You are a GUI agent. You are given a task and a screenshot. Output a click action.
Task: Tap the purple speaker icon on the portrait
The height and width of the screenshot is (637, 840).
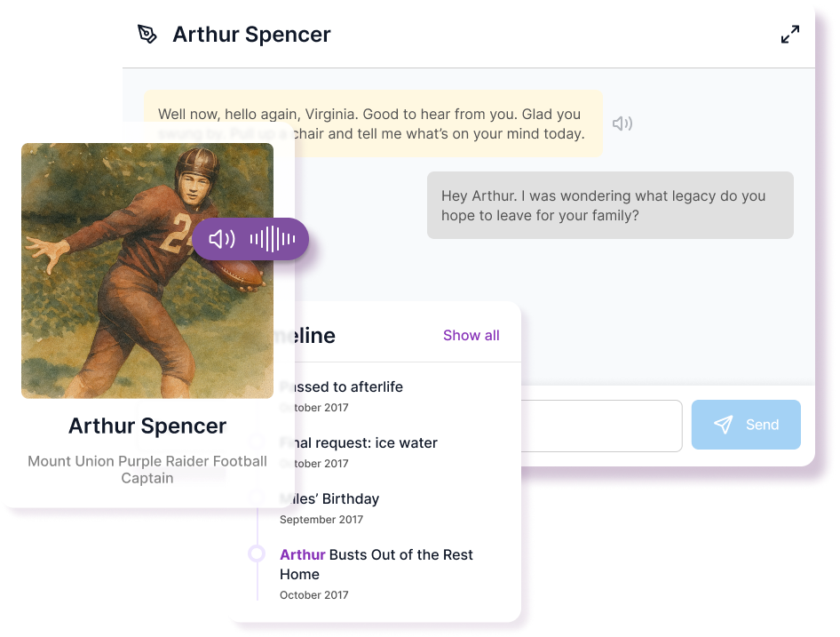point(223,238)
